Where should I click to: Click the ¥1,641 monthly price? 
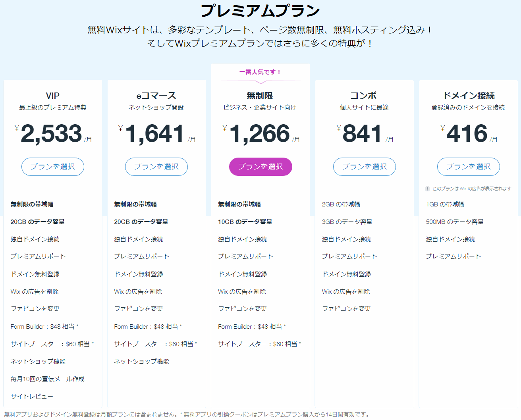(x=156, y=133)
